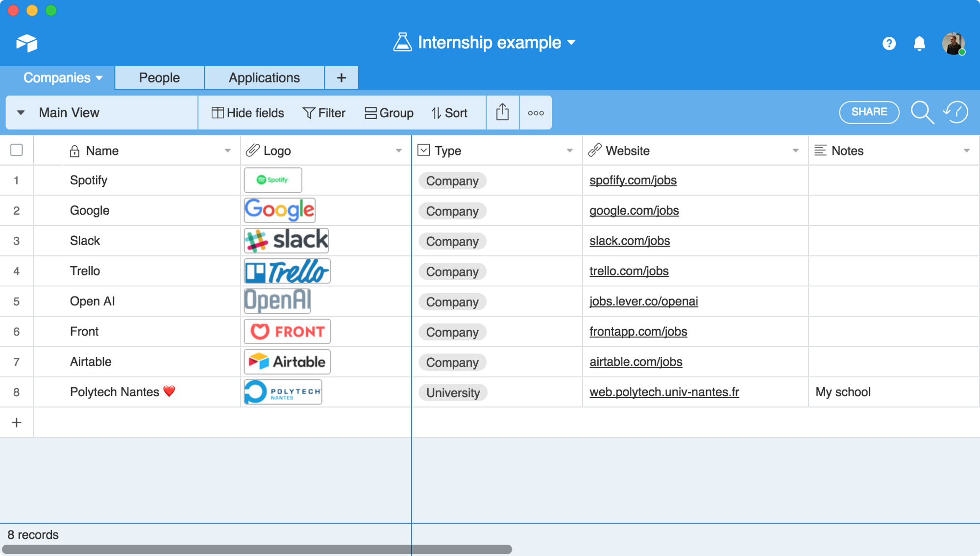Click the My school notes cell
This screenshot has width=980, height=556.
tap(894, 392)
